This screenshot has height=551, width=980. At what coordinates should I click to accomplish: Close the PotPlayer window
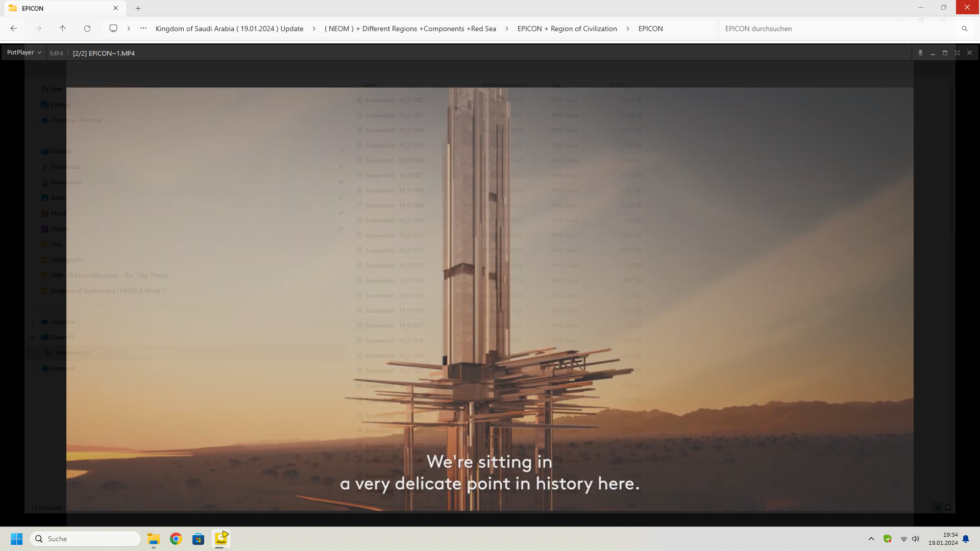(x=969, y=53)
